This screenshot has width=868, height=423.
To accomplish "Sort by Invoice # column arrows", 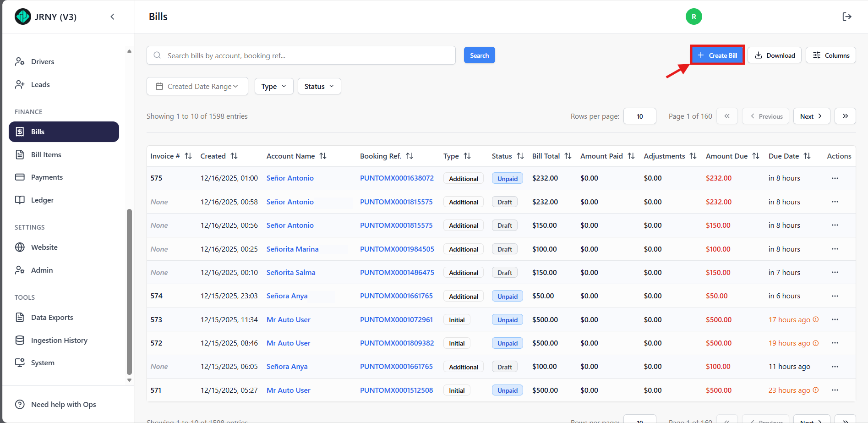I will click(188, 156).
